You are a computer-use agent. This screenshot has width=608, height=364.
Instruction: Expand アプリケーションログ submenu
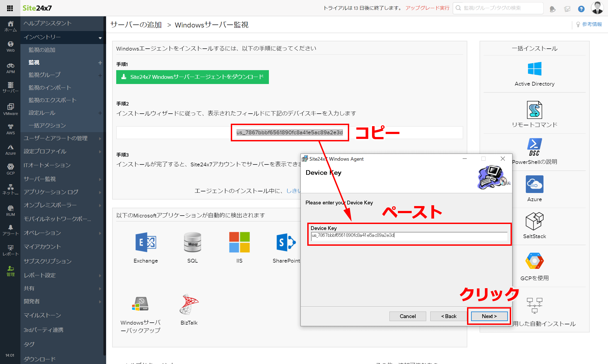[100, 192]
